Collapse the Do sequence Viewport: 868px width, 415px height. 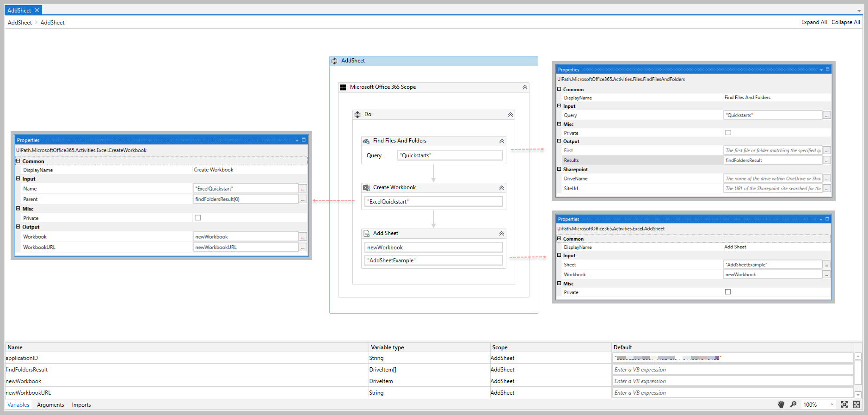tap(511, 115)
